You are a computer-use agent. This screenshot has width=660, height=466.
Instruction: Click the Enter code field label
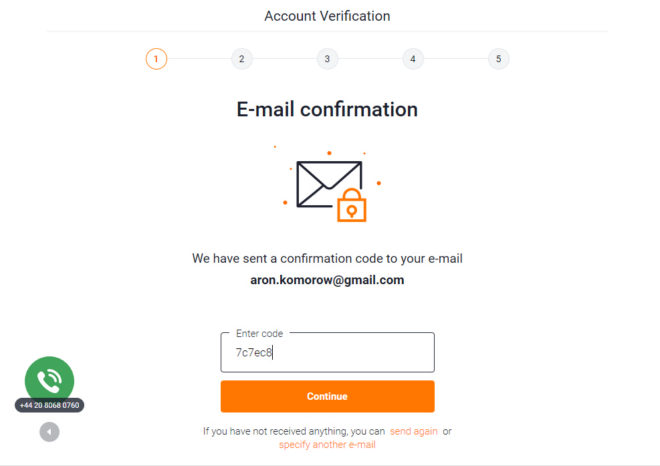pos(259,333)
